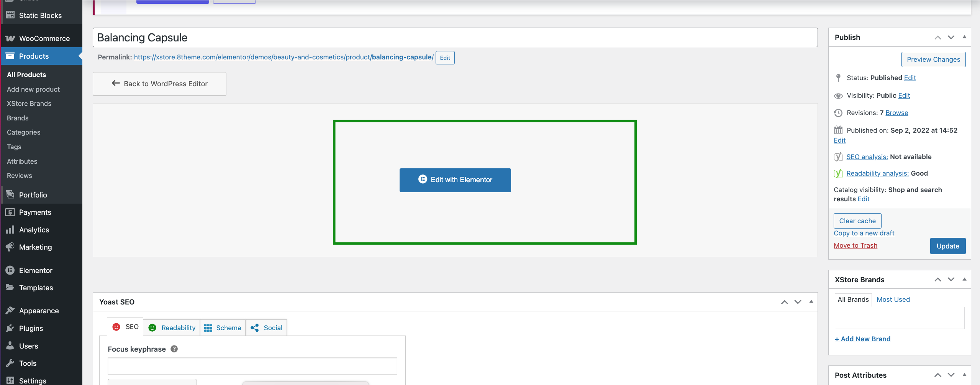The image size is (980, 385).
Task: Click the Visibility eye icon
Action: click(838, 95)
